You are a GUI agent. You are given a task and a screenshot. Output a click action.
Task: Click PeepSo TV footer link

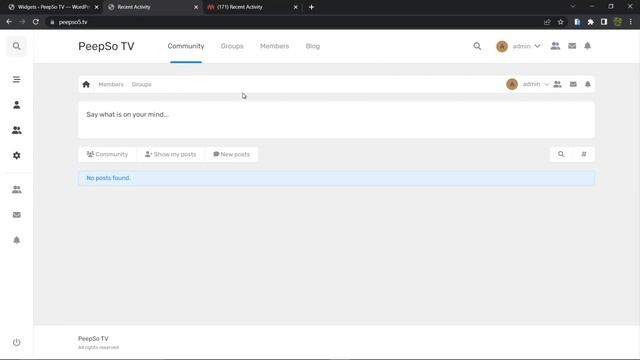point(93,338)
